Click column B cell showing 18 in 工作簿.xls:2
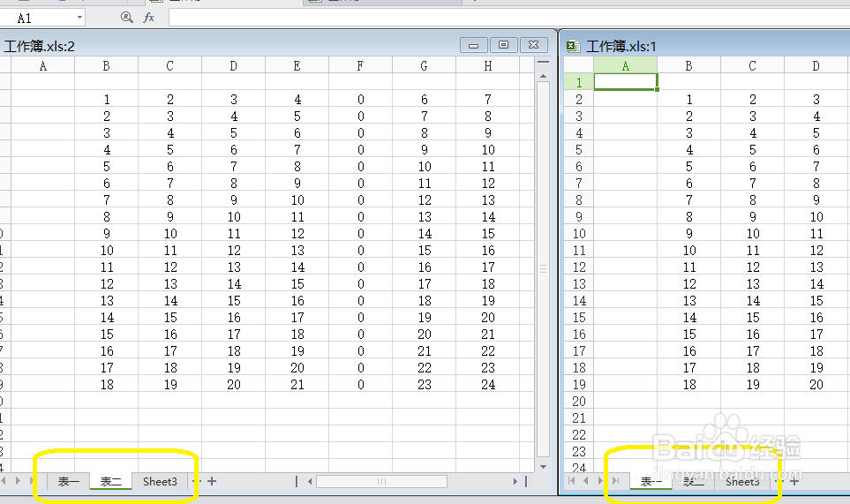Screen dimensions: 850x504 click(106, 384)
